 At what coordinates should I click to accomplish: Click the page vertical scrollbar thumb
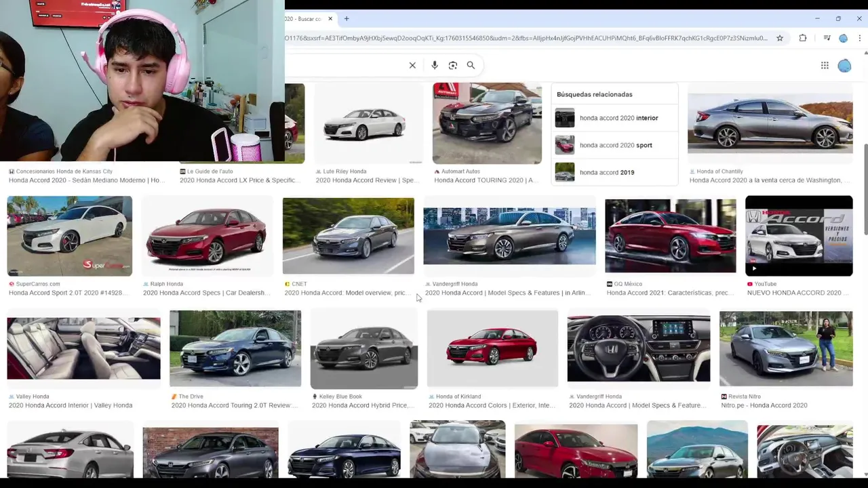click(x=865, y=190)
